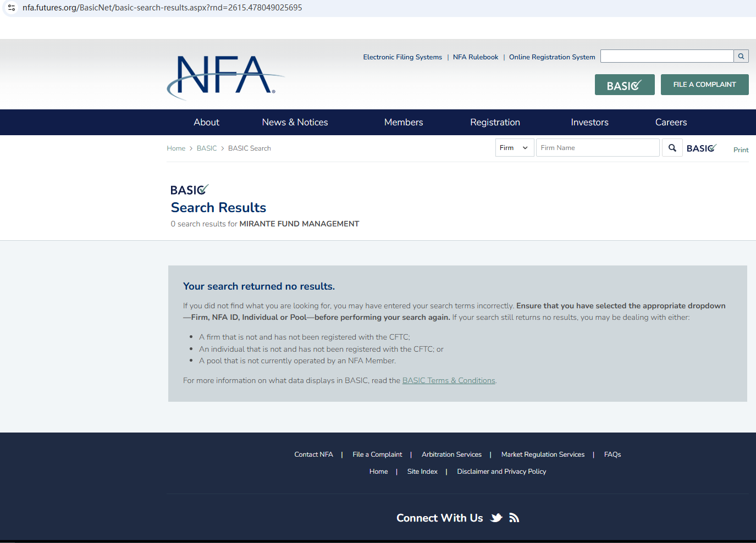Screen dimensions: 756x543
Task: Click the bullet 'A pool that is not currently operated'
Action: click(297, 361)
